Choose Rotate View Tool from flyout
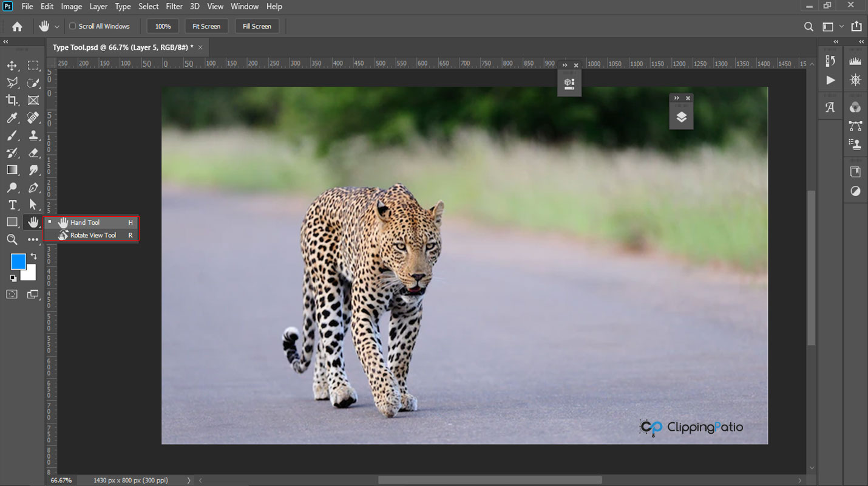The image size is (868, 486). coord(93,235)
